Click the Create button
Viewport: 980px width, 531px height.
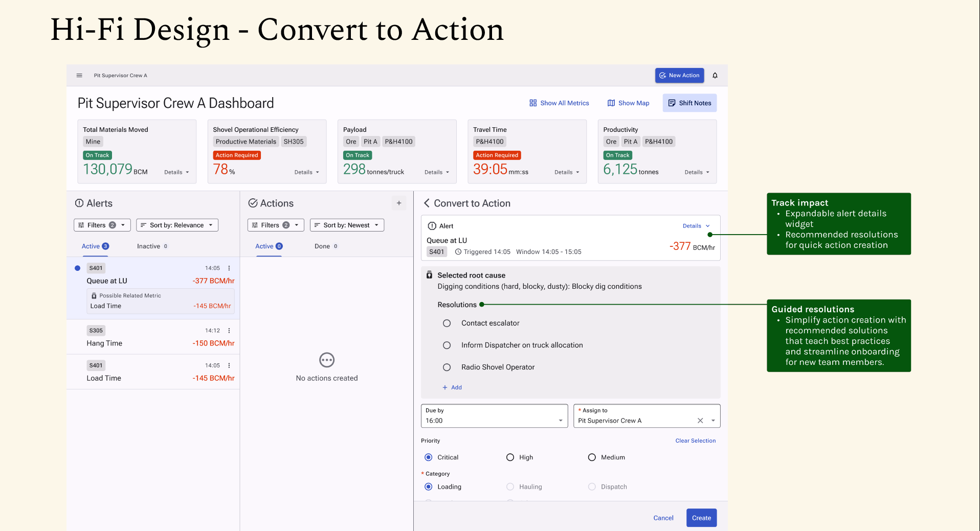pyautogui.click(x=701, y=518)
